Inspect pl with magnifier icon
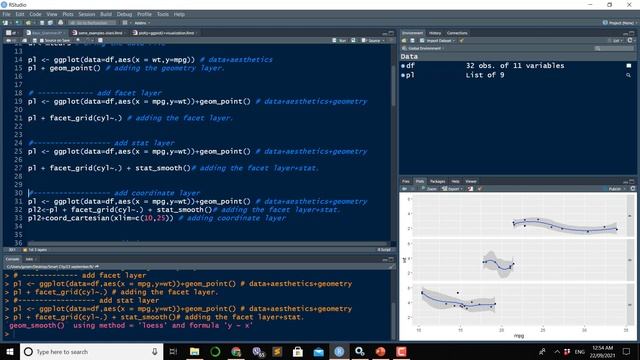Image resolution: width=640 pixels, height=360 pixels. (x=629, y=75)
